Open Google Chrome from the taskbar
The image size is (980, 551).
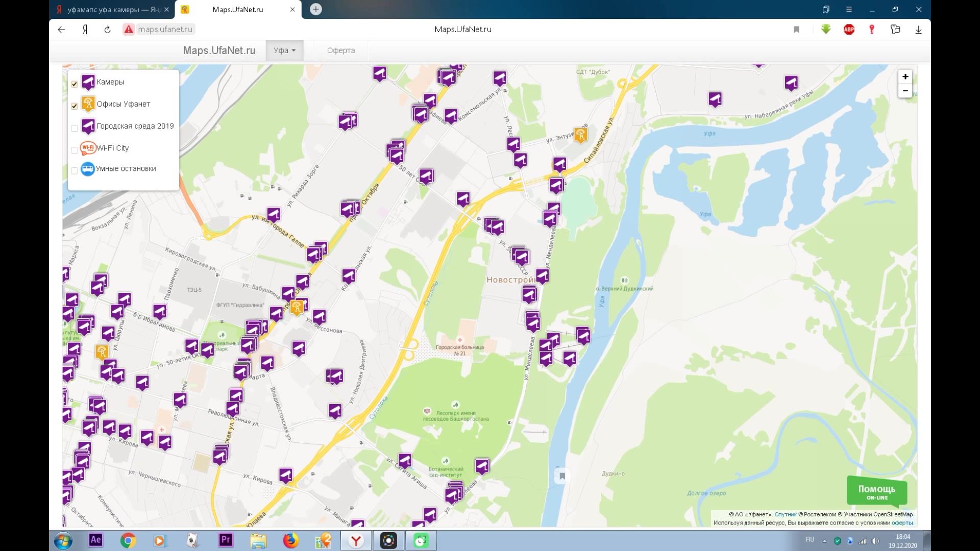pyautogui.click(x=128, y=541)
